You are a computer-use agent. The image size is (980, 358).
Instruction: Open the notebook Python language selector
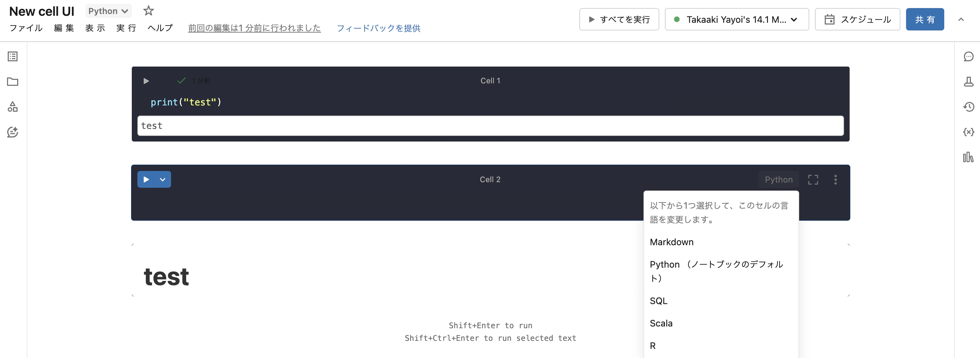108,11
